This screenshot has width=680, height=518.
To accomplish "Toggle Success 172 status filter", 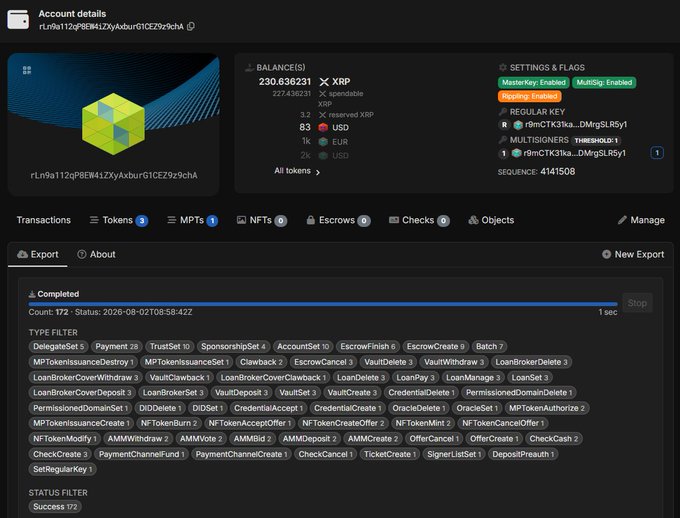I will click(55, 507).
